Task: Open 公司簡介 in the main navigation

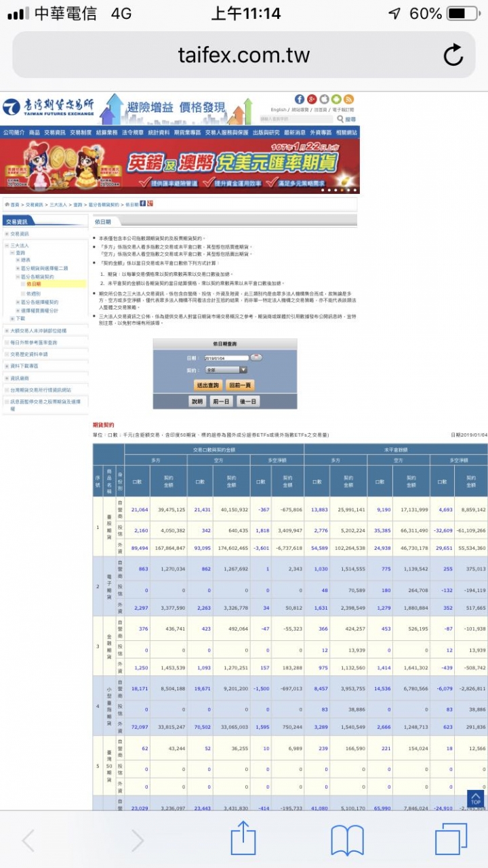Action: [13, 133]
